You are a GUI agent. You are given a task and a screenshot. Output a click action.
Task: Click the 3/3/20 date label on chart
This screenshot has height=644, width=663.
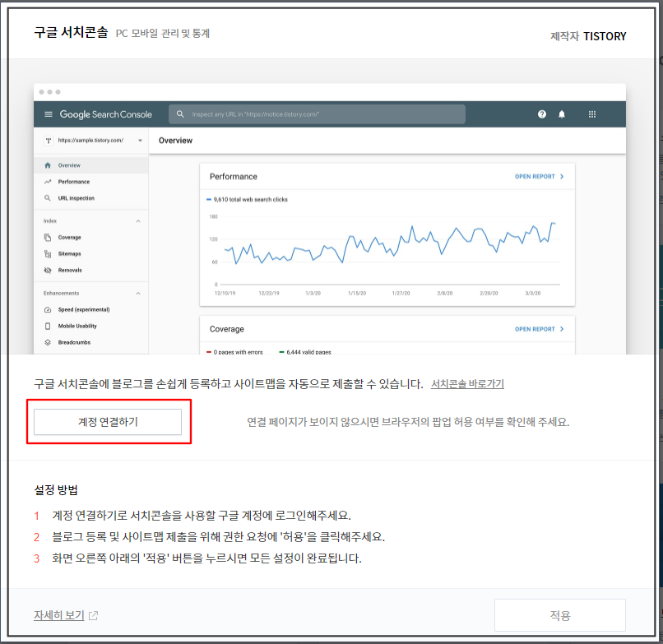[x=533, y=293]
